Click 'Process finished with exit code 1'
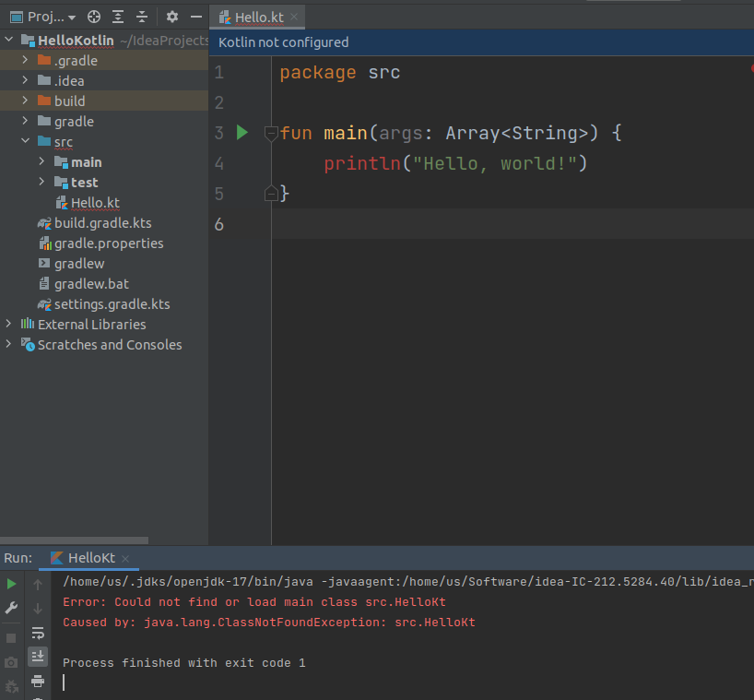Screen dimensions: 754x700 (x=184, y=662)
